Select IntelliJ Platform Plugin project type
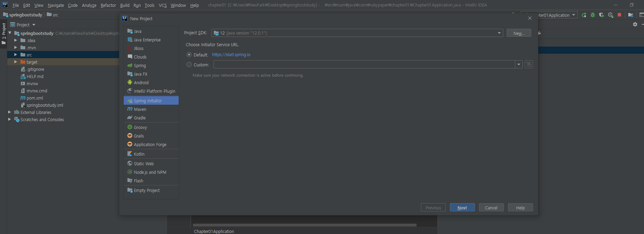 tap(151, 91)
